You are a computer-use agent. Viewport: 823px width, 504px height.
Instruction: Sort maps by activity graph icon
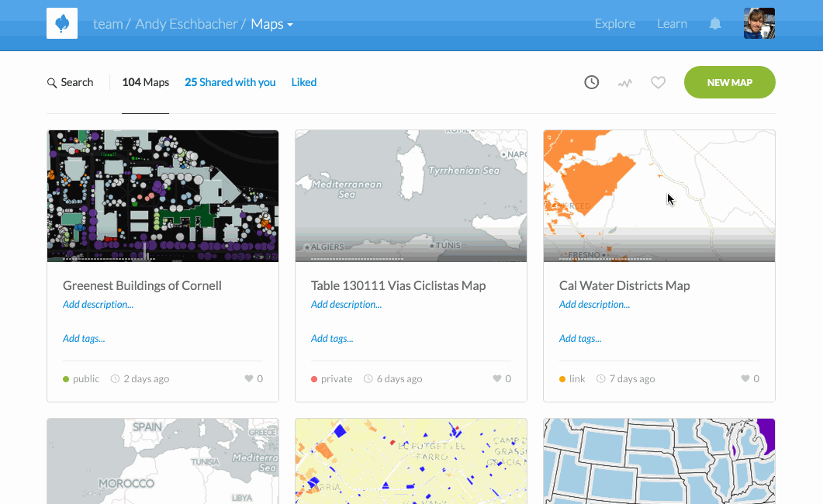click(624, 82)
